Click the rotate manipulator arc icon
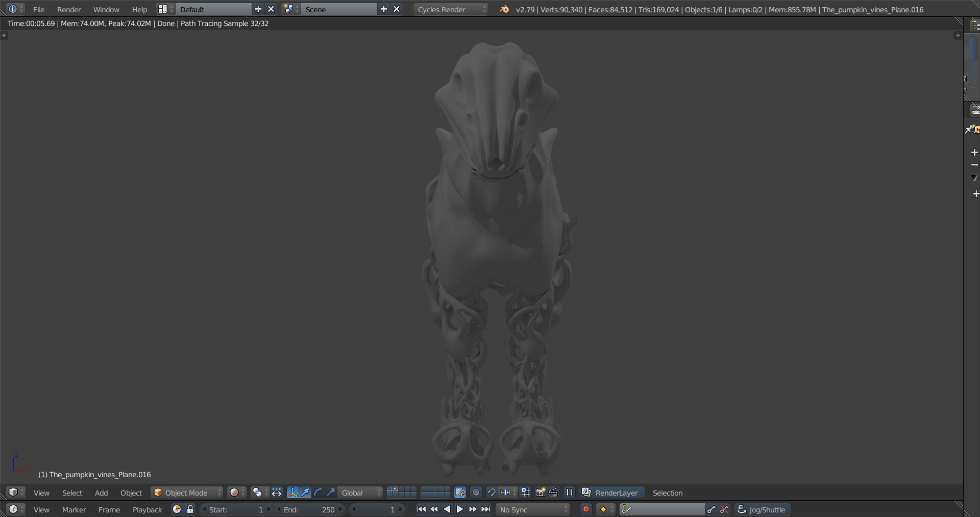The height and width of the screenshot is (517, 980). tap(318, 493)
